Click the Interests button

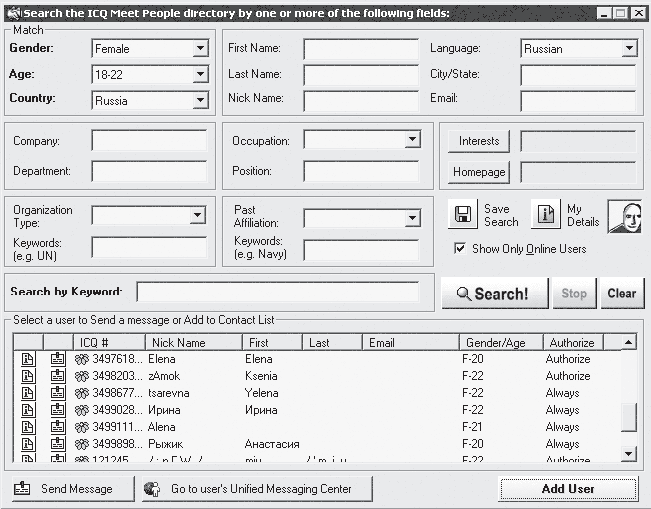[479, 141]
